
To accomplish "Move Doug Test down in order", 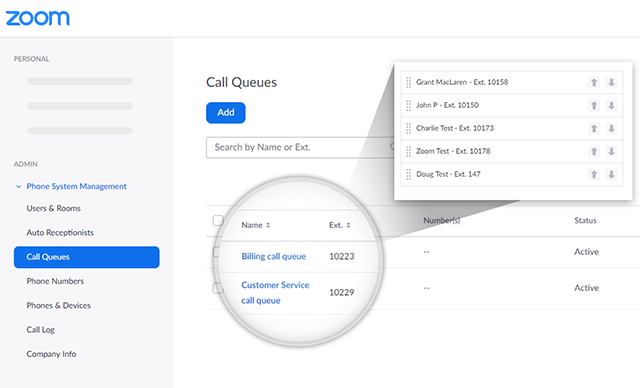I will pos(611,175).
